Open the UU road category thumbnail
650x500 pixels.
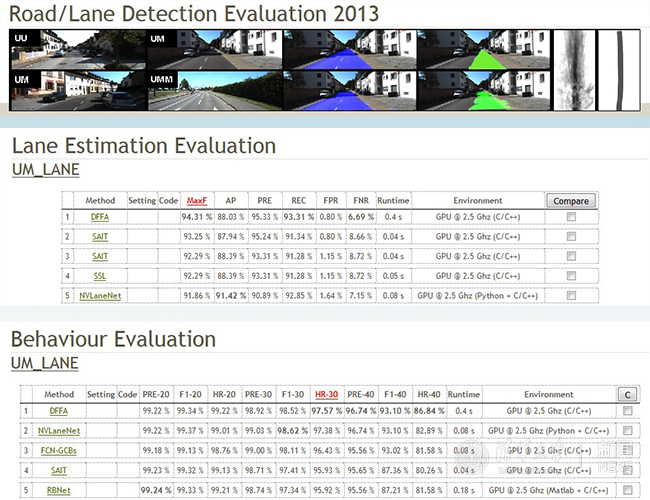pos(76,49)
